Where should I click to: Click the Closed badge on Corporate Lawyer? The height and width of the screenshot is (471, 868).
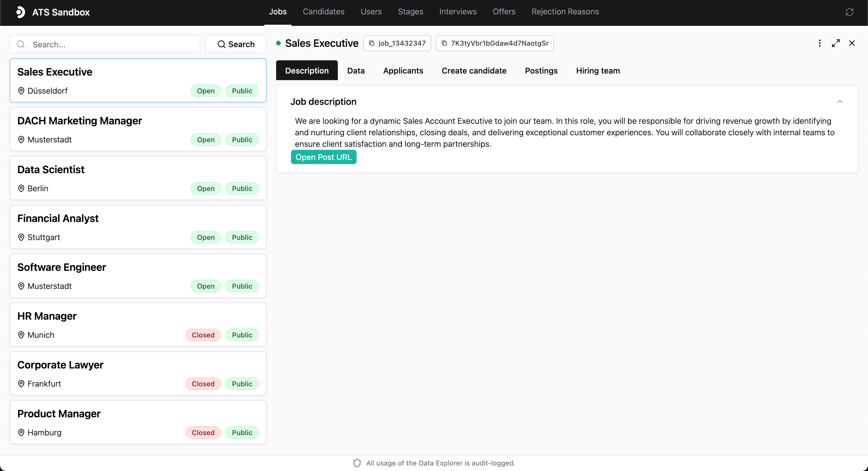[x=203, y=384]
